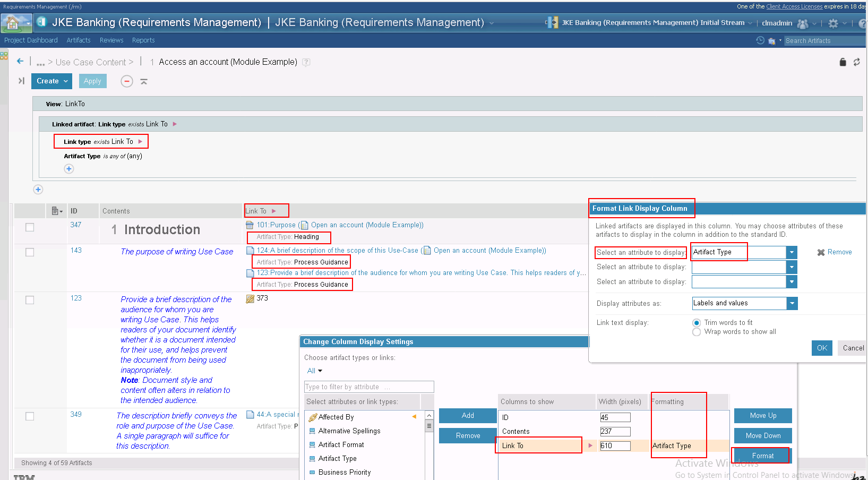Select Alternative Spellings in the attribute list
This screenshot has height=480, width=868.
(x=349, y=431)
